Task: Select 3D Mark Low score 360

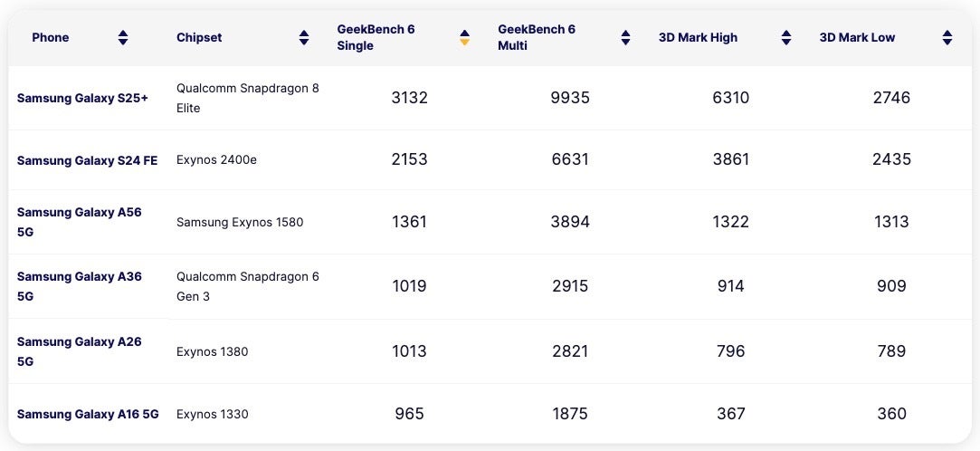Action: pos(891,414)
